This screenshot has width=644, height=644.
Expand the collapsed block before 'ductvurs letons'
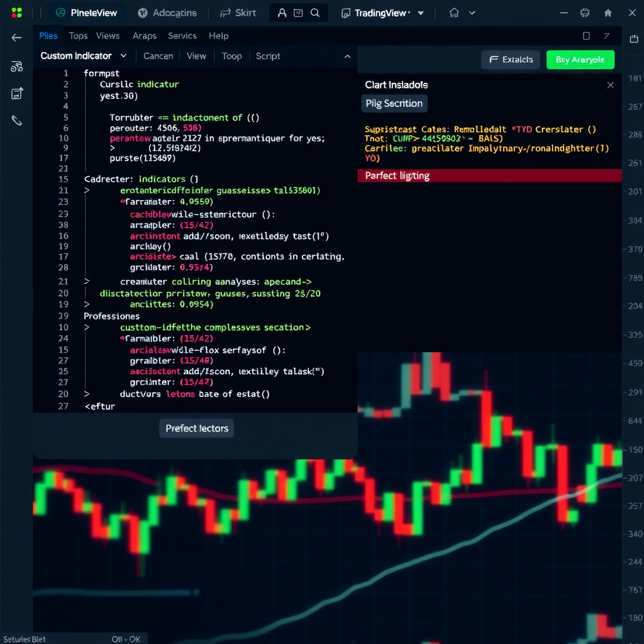[87, 394]
